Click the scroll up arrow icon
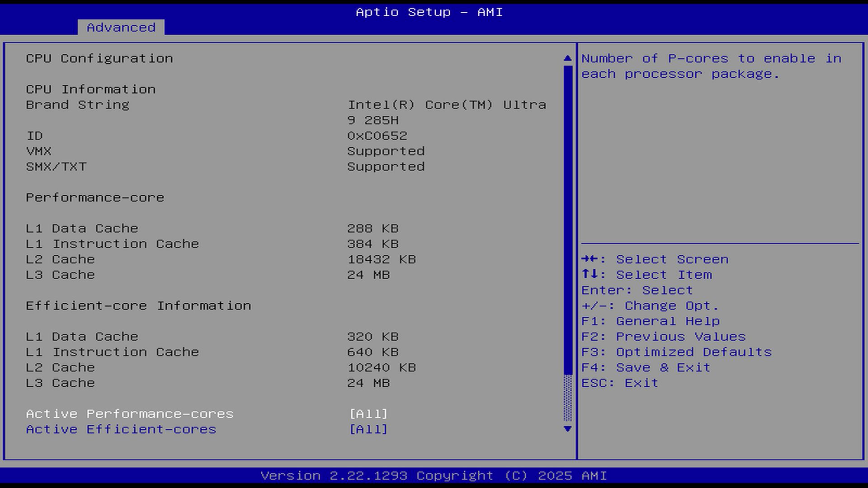Image resolution: width=868 pixels, height=488 pixels. (x=568, y=58)
